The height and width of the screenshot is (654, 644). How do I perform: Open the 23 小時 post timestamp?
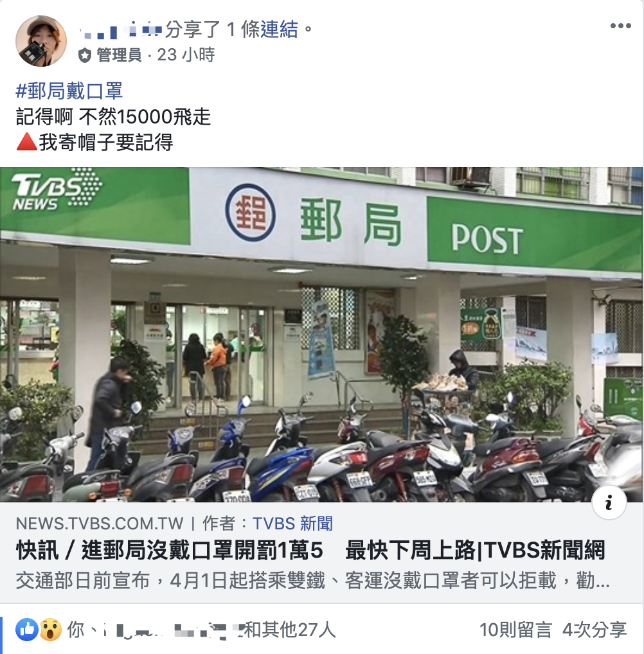tap(186, 55)
